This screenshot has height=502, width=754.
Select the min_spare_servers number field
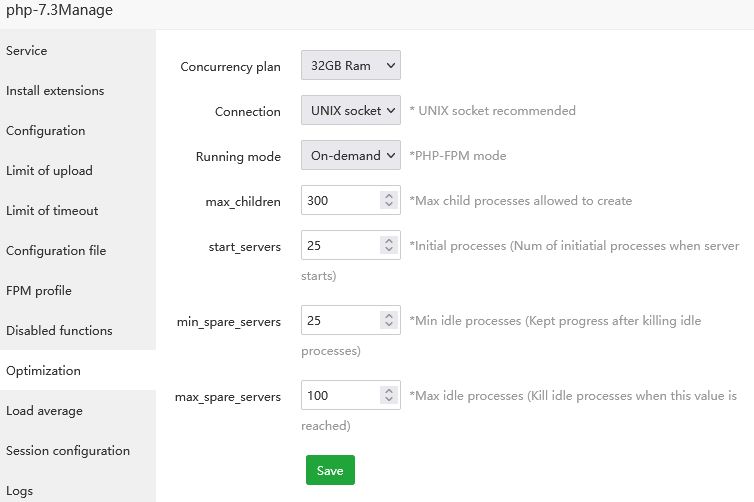coord(340,321)
